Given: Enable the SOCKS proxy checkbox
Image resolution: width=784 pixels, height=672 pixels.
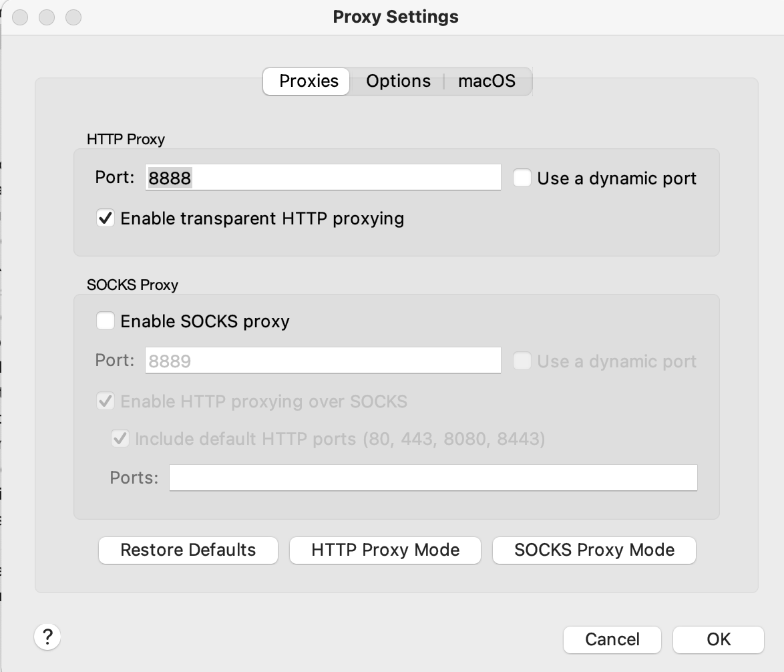Looking at the screenshot, I should 106,321.
